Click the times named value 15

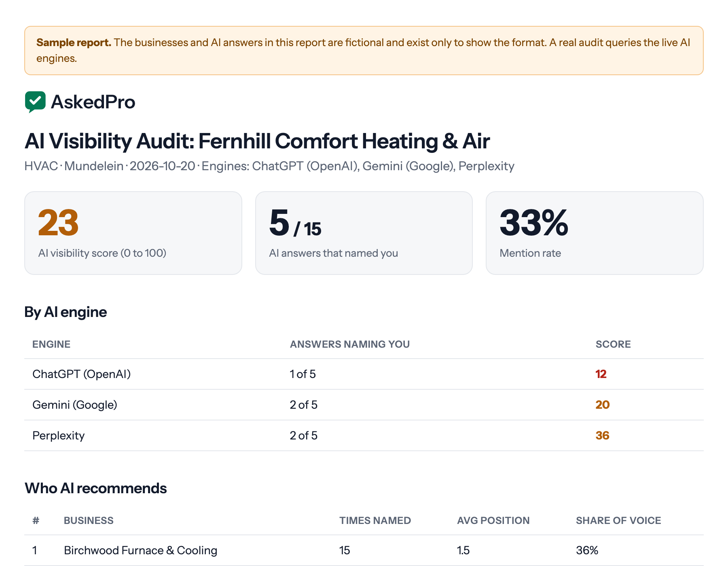(345, 550)
